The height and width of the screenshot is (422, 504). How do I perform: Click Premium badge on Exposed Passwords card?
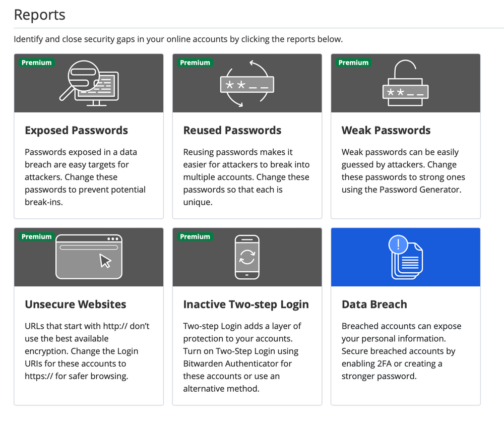(x=37, y=63)
